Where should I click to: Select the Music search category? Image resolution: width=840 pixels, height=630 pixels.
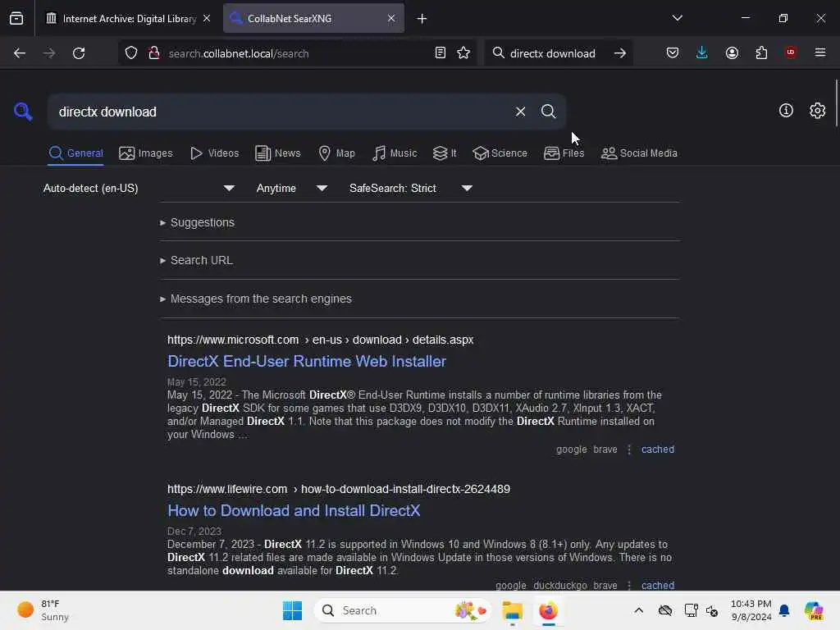click(x=395, y=153)
